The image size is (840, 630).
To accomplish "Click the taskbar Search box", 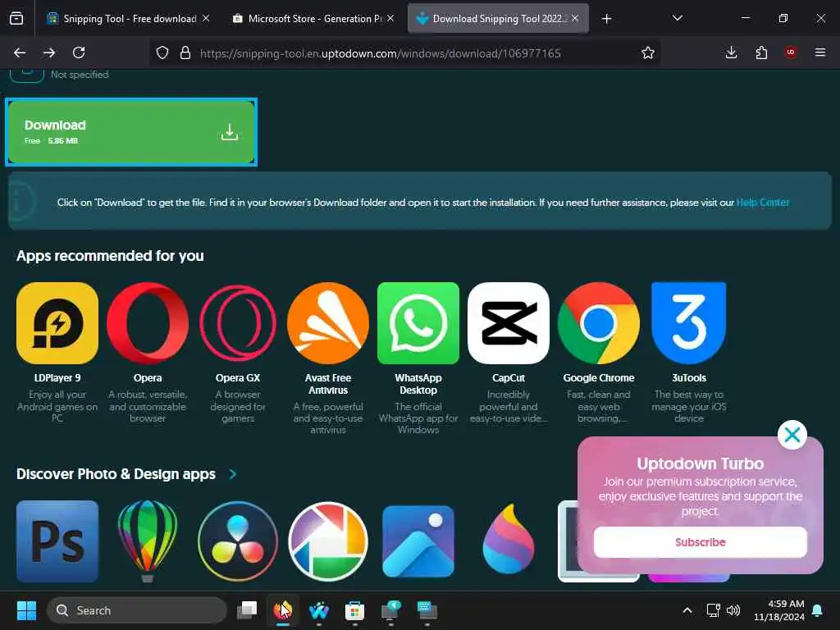I will pyautogui.click(x=137, y=610).
